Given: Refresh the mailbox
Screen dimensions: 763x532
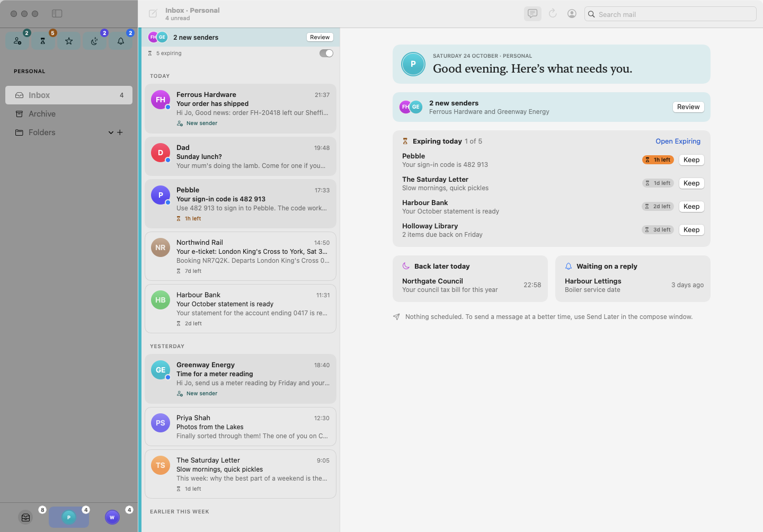Looking at the screenshot, I should [x=553, y=14].
